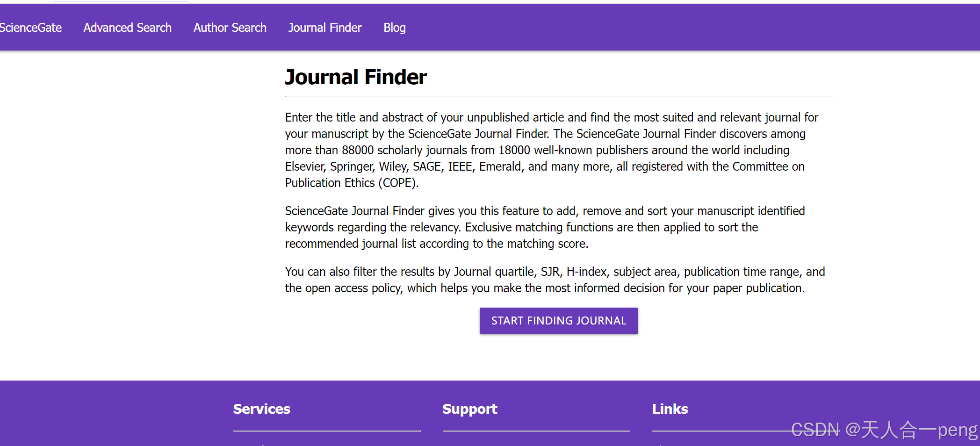Click the Support footer heading
Screen dimensions: 980x446
[469, 409]
